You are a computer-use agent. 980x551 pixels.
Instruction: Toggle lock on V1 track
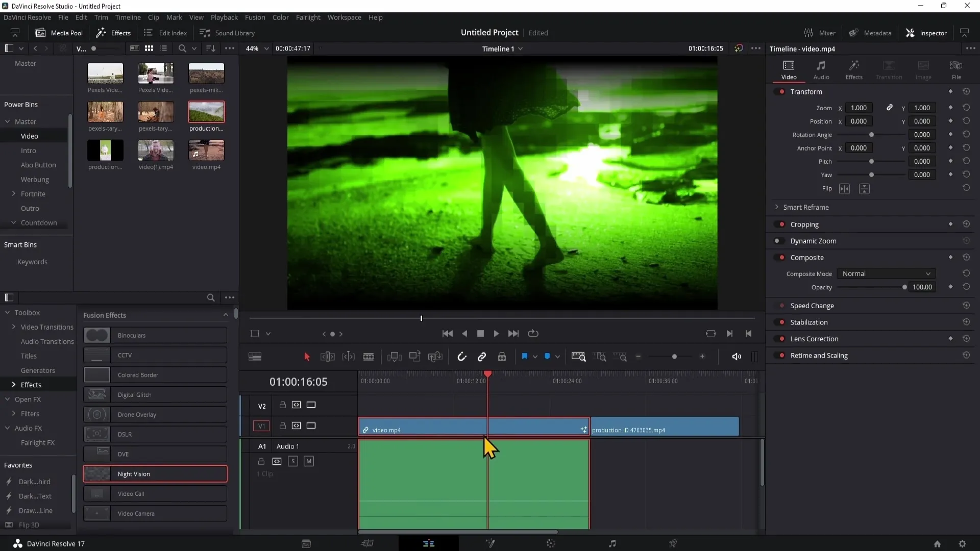point(282,425)
